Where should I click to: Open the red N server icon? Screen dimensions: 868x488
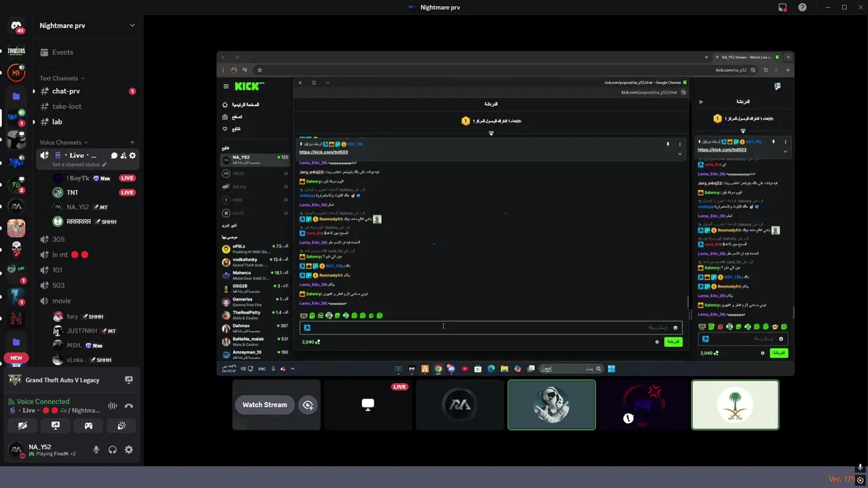(x=16, y=317)
